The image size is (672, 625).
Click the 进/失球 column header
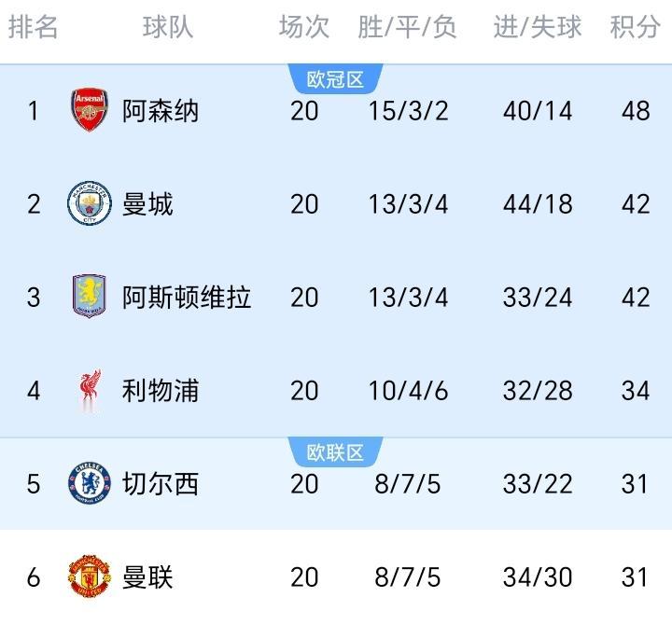538,28
